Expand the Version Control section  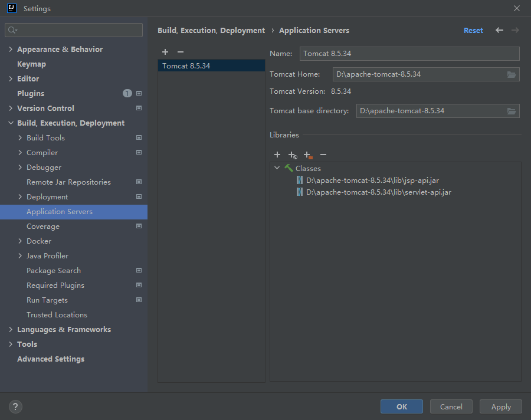(x=11, y=108)
